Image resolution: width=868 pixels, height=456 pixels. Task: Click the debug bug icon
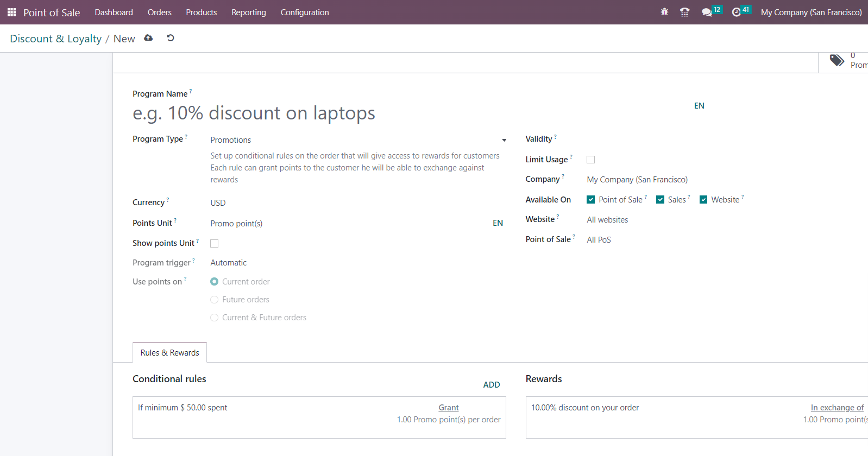point(664,12)
